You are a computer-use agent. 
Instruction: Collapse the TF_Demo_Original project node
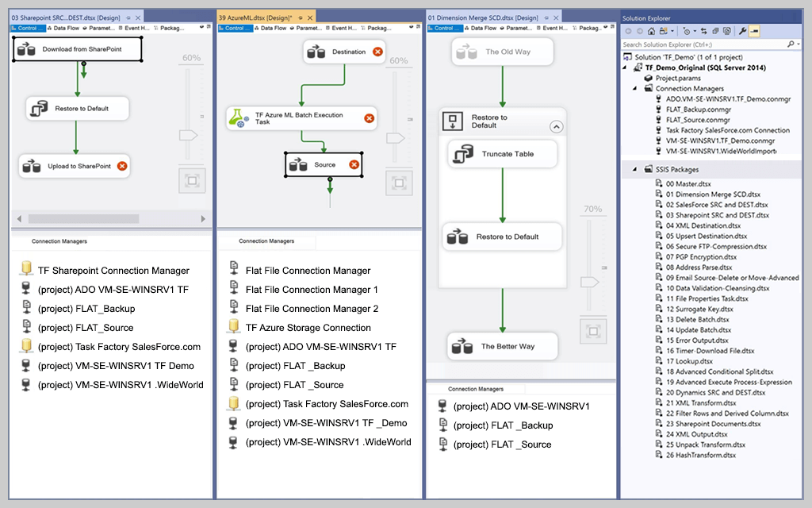click(x=625, y=67)
